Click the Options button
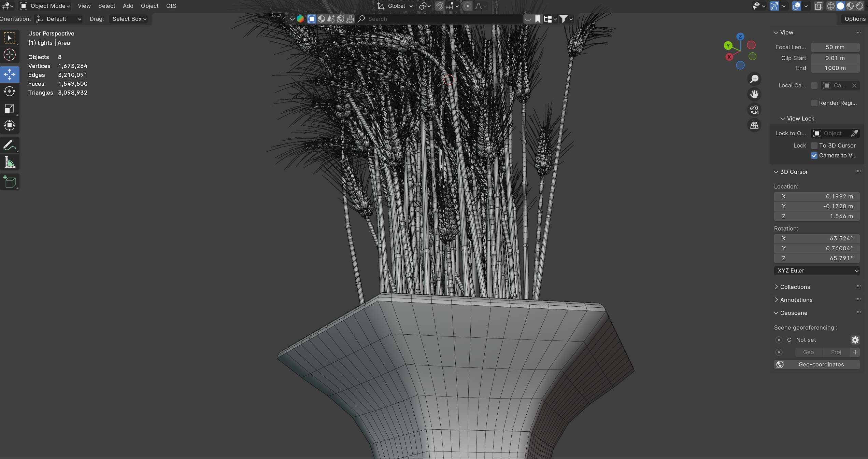868x459 pixels. (854, 19)
